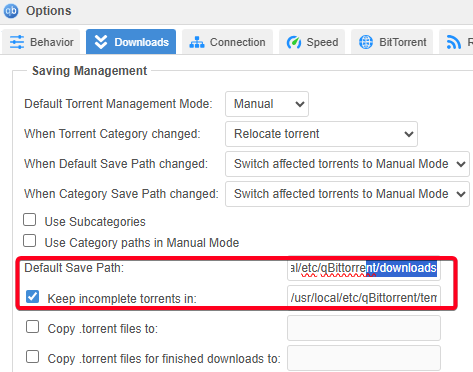Check Use Category paths in Manual Mode
Screen dimensions: 473x372
tap(30, 241)
